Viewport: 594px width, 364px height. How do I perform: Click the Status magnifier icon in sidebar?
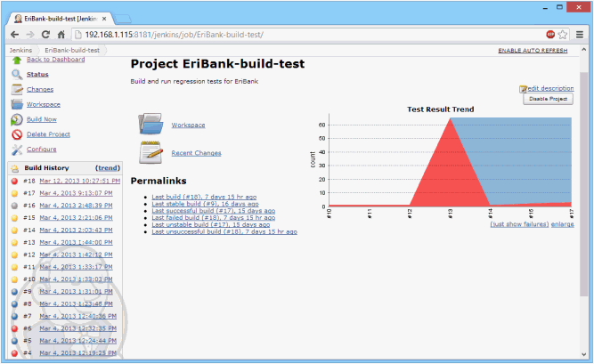16,75
